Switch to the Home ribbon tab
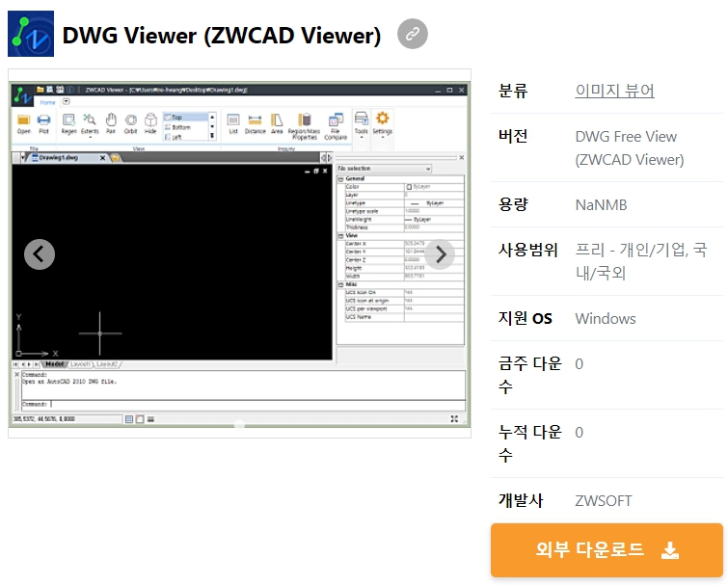 coord(47,102)
